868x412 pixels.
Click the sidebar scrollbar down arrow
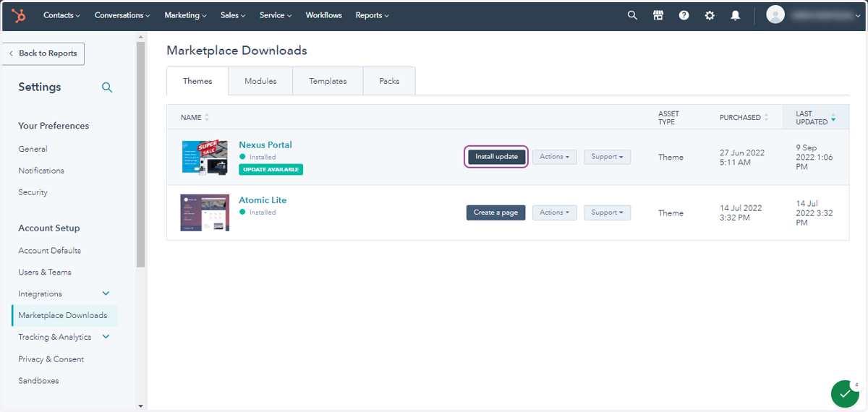(140, 406)
